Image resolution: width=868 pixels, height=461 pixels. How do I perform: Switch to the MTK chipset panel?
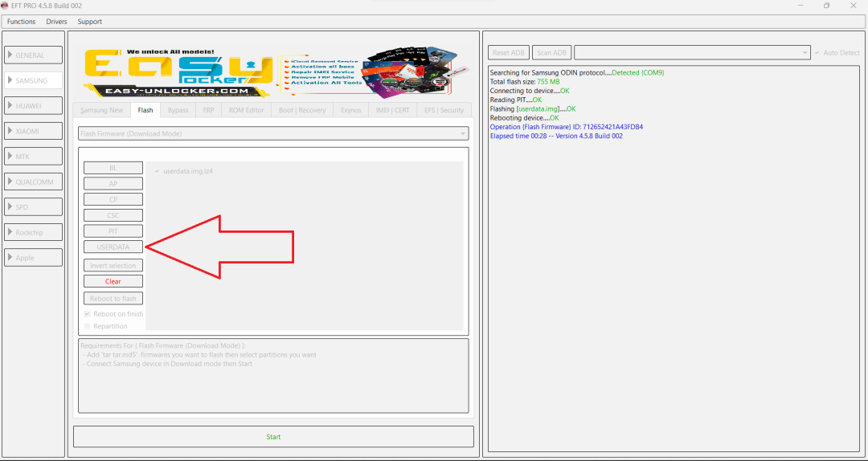[x=34, y=157]
